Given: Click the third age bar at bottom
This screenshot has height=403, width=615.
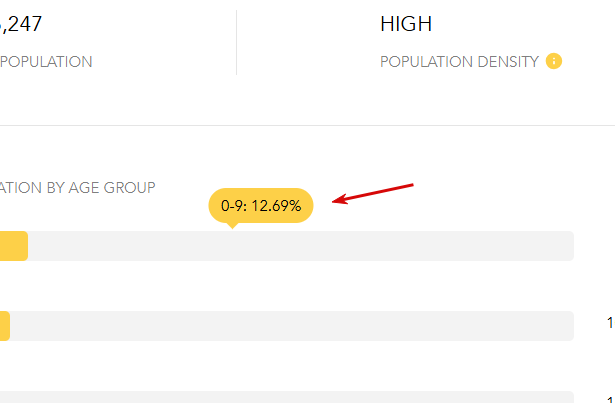Looking at the screenshot, I should coord(300,397).
